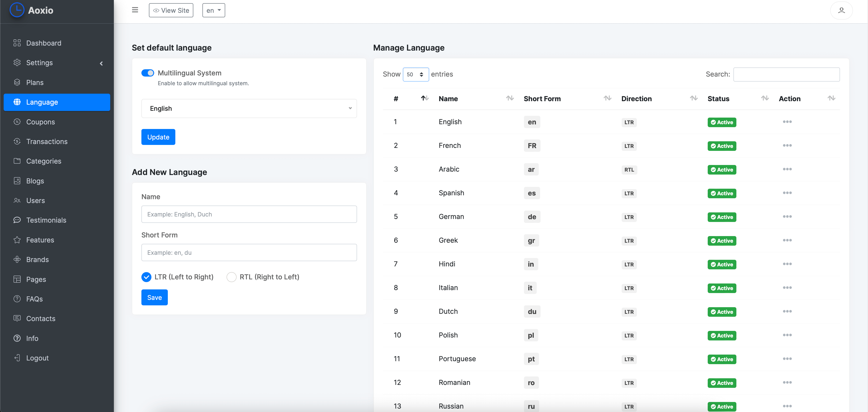
Task: Open three-dot actions for Arabic row
Action: pyautogui.click(x=787, y=169)
